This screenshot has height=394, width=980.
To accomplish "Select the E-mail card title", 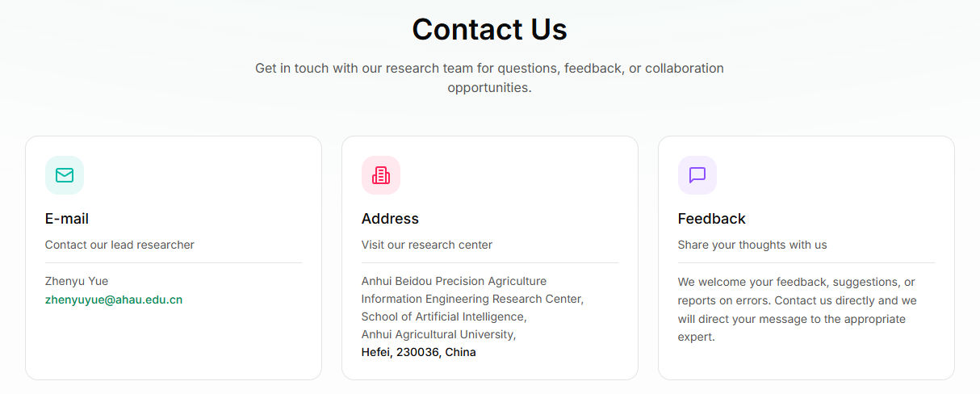I will (x=67, y=219).
